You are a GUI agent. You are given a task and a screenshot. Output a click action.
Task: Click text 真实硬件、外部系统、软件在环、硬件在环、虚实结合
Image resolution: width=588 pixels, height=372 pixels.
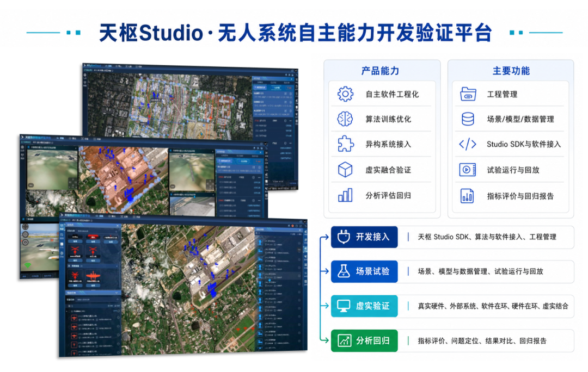coord(493,306)
